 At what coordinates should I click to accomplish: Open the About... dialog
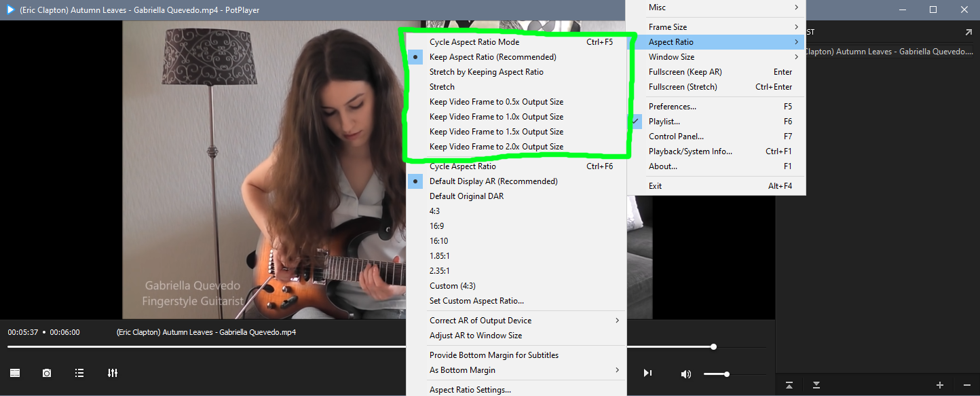pos(715,166)
